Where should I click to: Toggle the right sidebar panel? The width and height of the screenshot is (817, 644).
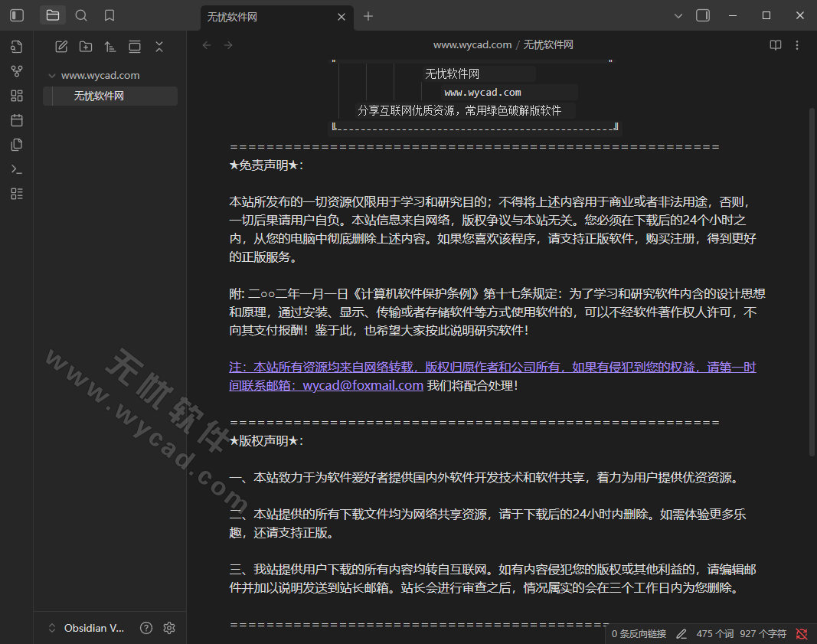pyautogui.click(x=702, y=15)
